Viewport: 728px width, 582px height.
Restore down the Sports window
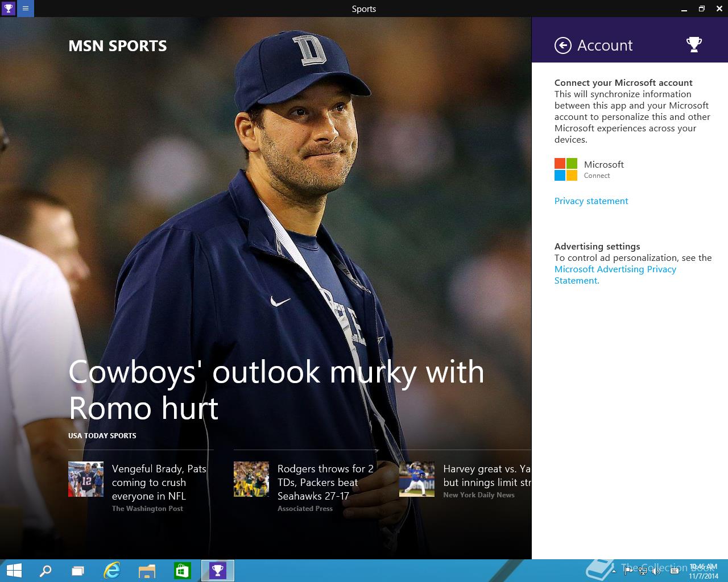[702, 9]
